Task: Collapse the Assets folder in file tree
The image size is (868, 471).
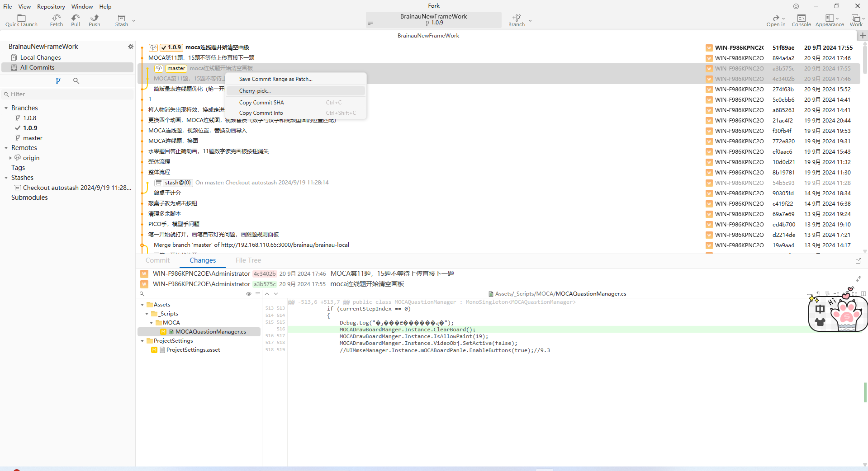Action: point(142,305)
